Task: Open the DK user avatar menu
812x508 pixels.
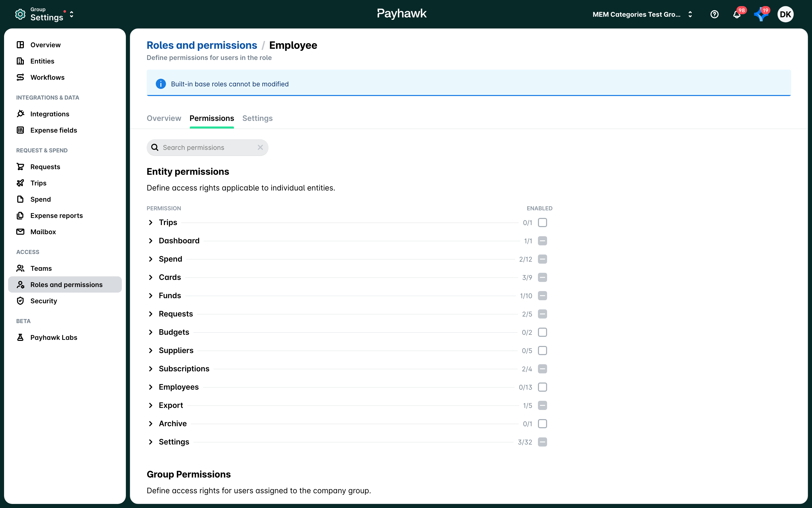Action: pos(786,14)
